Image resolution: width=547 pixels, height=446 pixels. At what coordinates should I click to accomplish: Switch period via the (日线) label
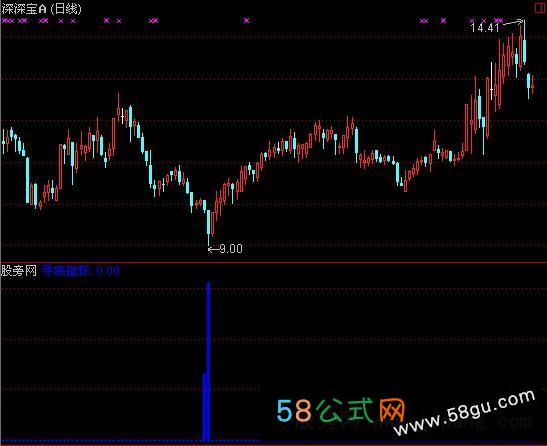click(x=66, y=9)
